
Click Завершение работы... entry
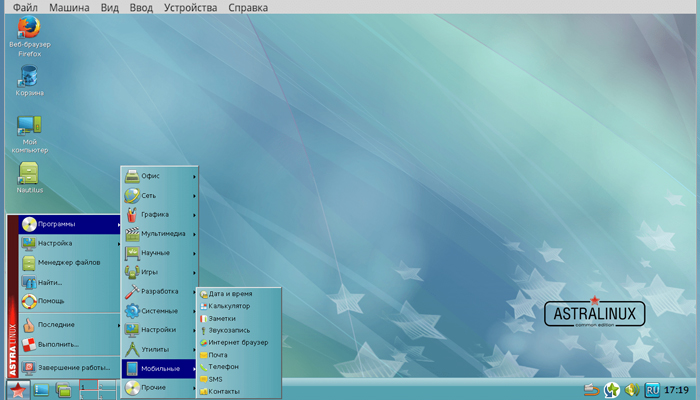[x=70, y=368]
